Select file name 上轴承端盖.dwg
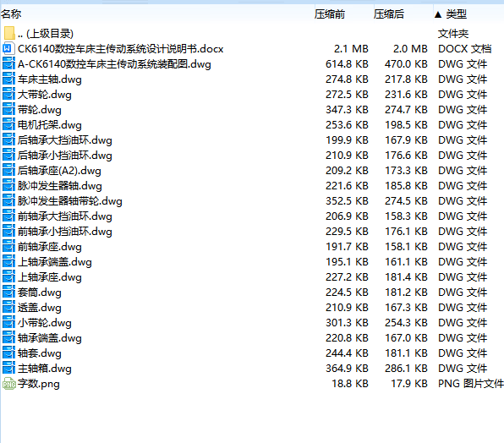 55,262
